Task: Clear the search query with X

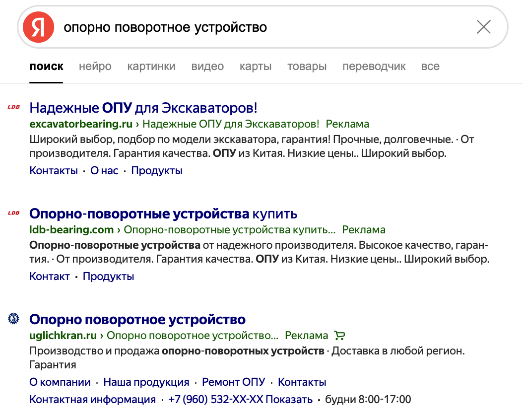Action: pyautogui.click(x=484, y=27)
